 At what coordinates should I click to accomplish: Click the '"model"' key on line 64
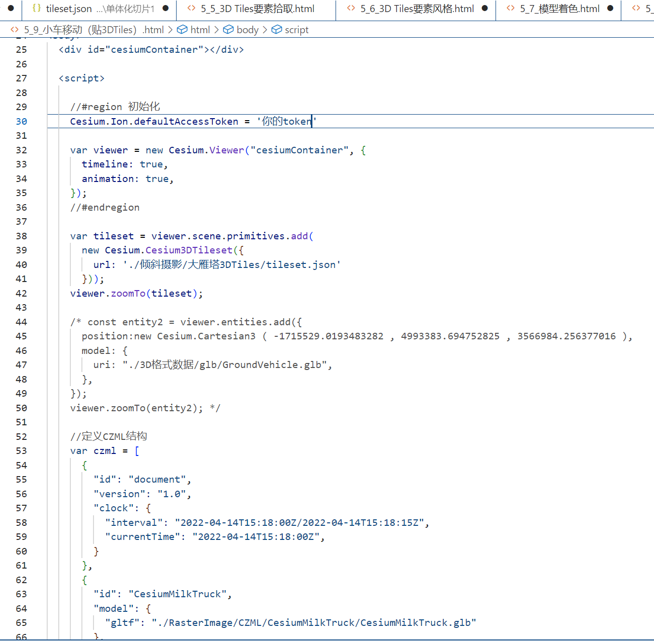point(114,608)
